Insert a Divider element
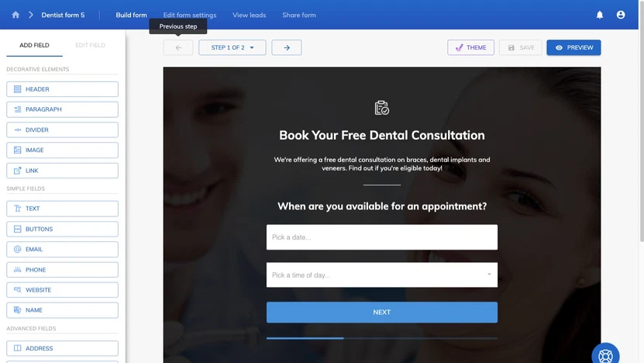The width and height of the screenshot is (644, 363). click(x=63, y=130)
